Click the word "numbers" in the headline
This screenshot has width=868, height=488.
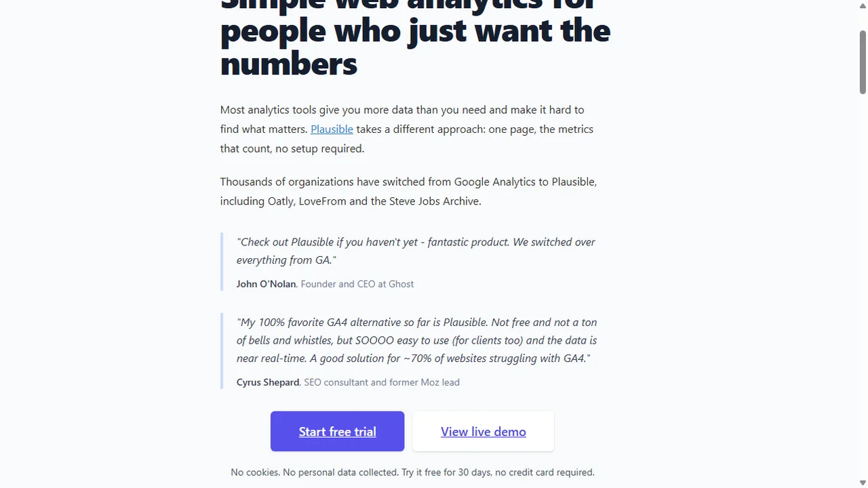point(289,64)
